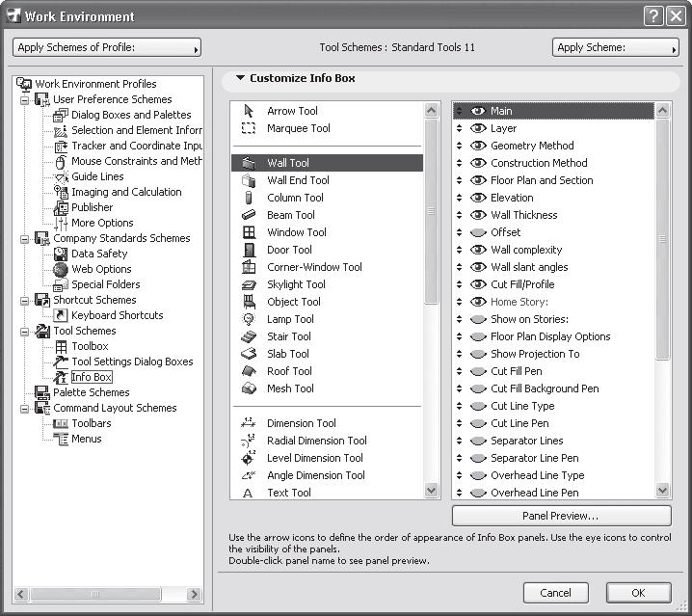Select Toolbars under Command Layout Schemes
Screen dimensions: 692x616
[91, 423]
